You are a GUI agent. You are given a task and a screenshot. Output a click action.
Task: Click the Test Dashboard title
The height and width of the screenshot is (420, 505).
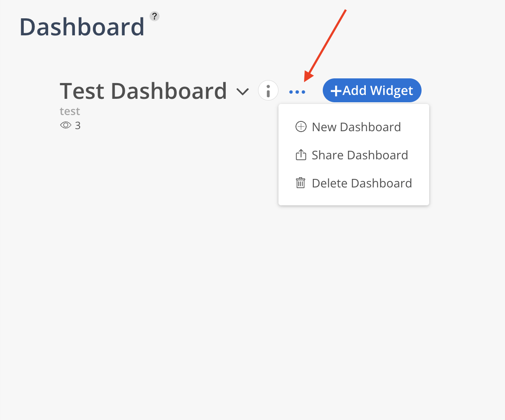(143, 91)
